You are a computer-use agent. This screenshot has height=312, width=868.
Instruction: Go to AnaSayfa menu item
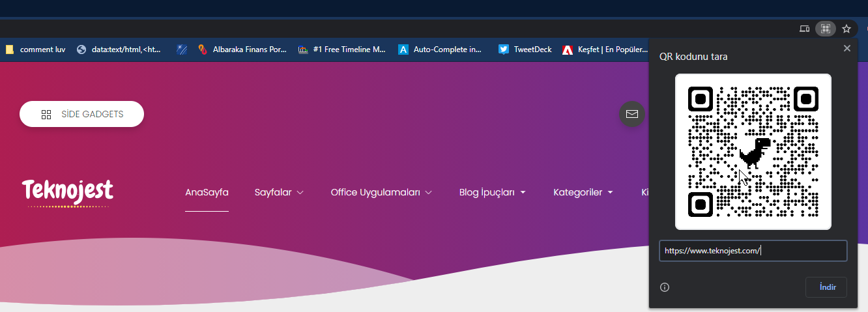[x=207, y=193]
